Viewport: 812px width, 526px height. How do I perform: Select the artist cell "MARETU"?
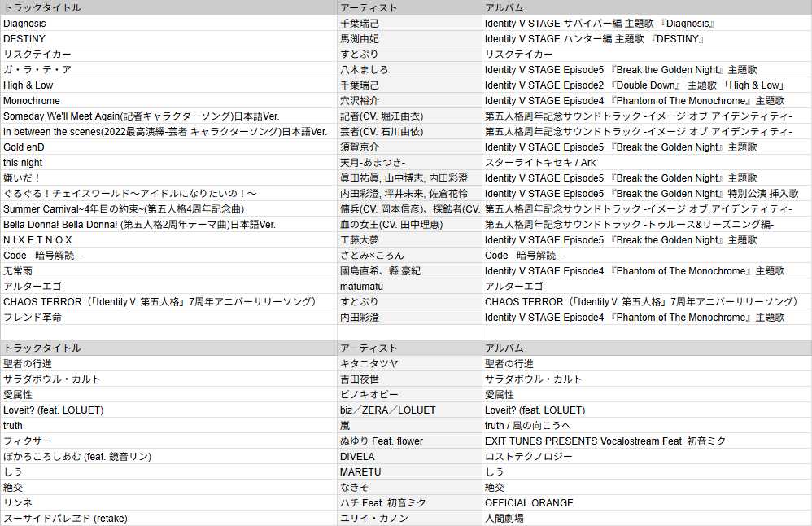(x=409, y=472)
